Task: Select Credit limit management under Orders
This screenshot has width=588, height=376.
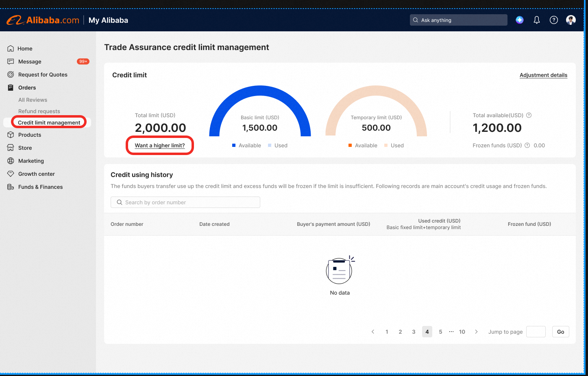Action: point(49,122)
